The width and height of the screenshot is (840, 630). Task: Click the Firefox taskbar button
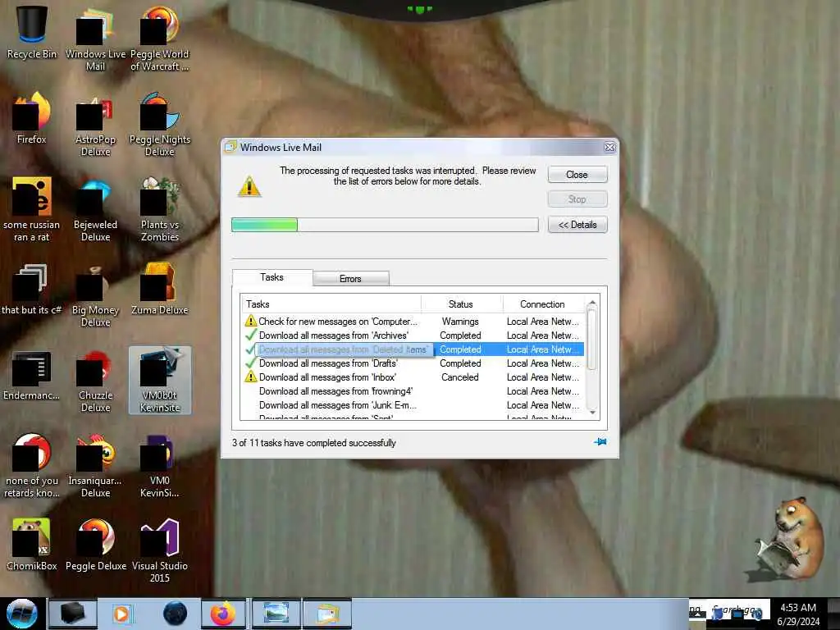(223, 614)
